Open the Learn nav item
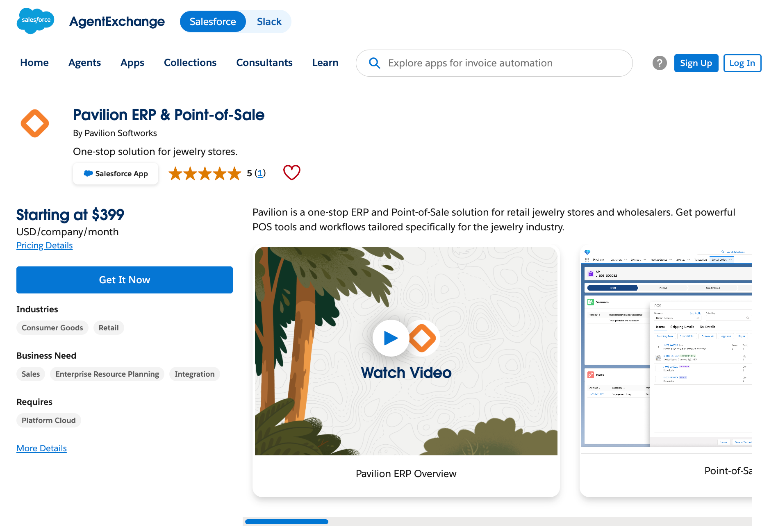 tap(325, 63)
